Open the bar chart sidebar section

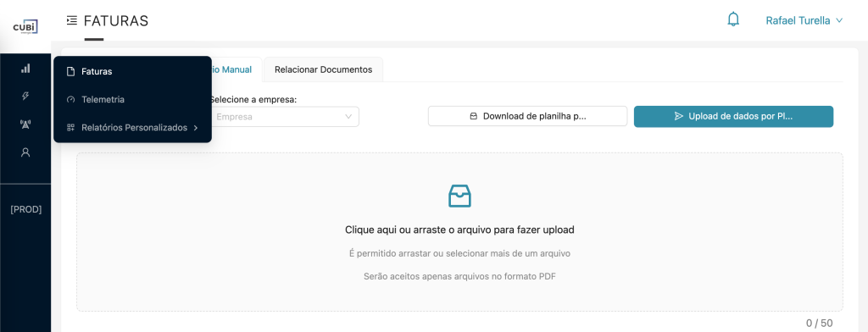coord(25,69)
